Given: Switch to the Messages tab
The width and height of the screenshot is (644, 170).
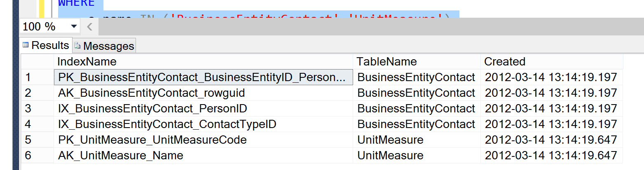Looking at the screenshot, I should click(x=108, y=46).
